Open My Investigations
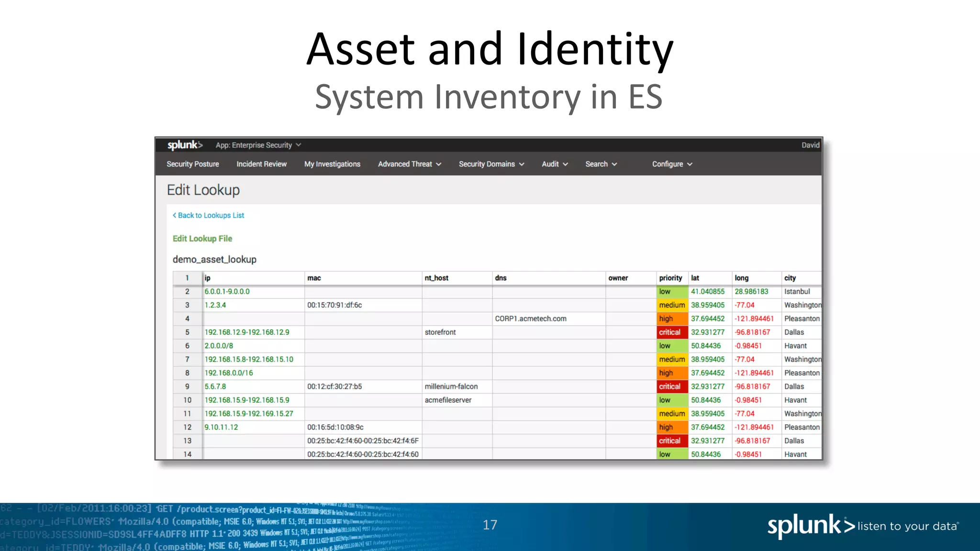Image resolution: width=980 pixels, height=551 pixels. tap(332, 164)
